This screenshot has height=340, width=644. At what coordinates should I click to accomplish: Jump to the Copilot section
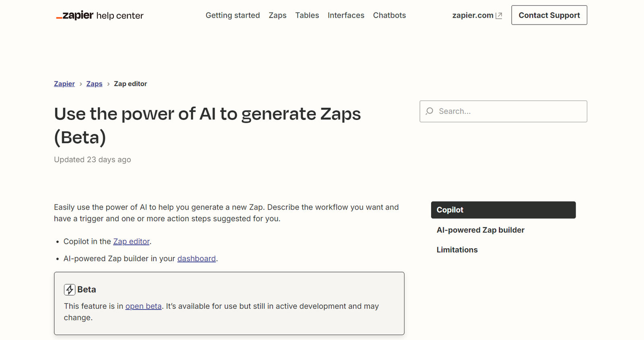[x=503, y=210]
